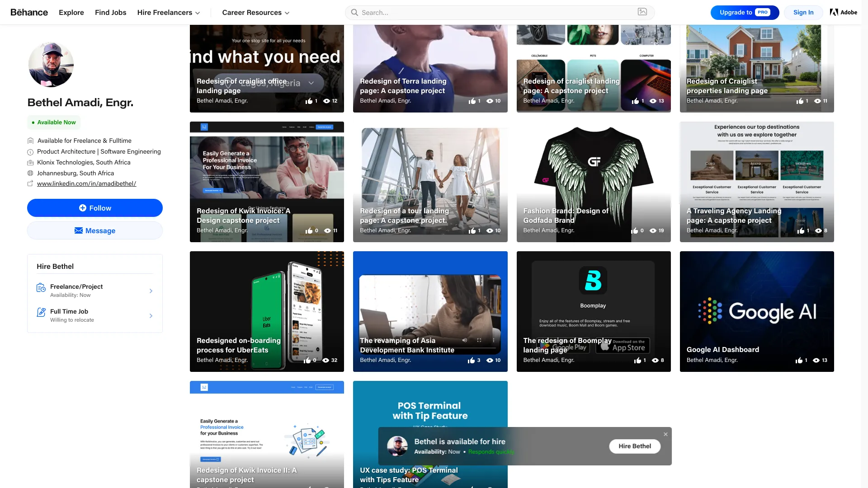Like the Kwik Invoice design capstone project
Image resolution: width=868 pixels, height=488 pixels.
click(309, 231)
